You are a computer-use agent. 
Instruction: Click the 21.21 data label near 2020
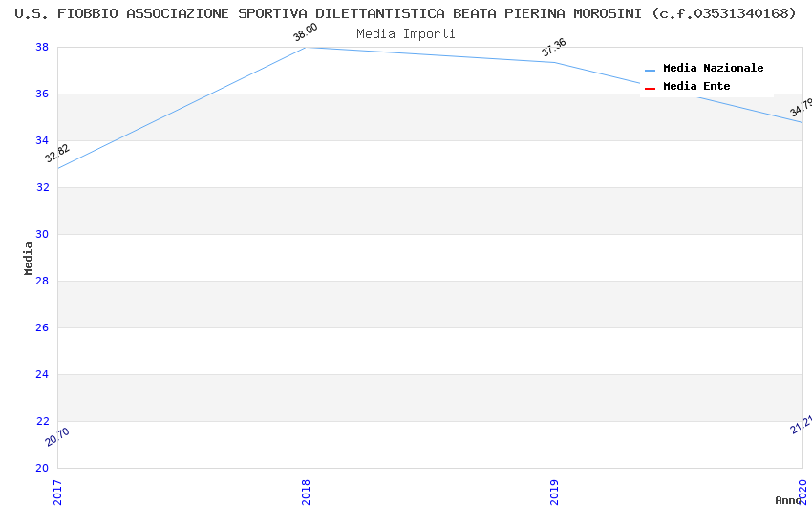801,425
